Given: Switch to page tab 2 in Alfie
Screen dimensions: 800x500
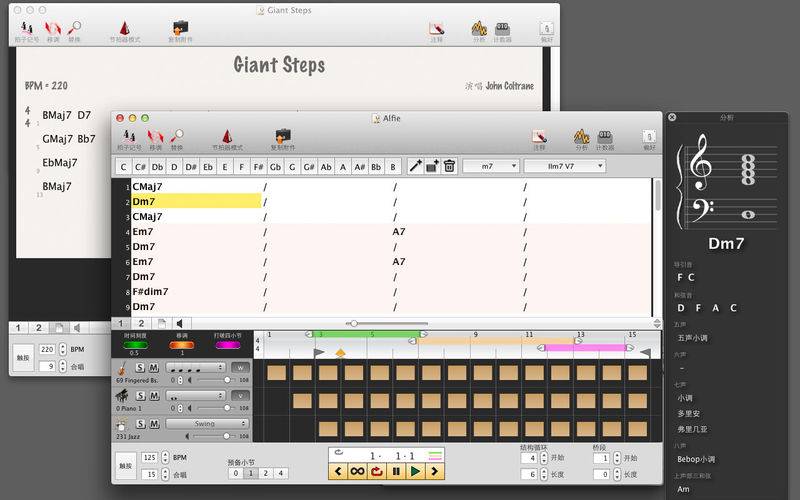Looking at the screenshot, I should [141, 323].
